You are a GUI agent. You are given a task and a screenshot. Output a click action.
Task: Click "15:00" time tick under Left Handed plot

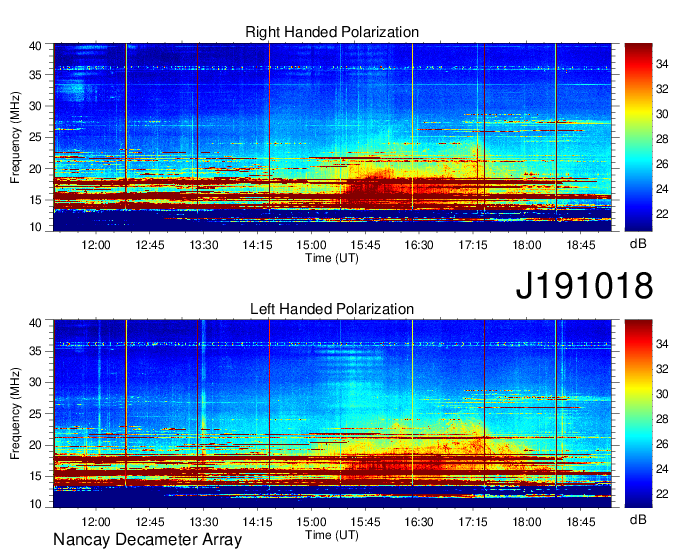tap(311, 522)
